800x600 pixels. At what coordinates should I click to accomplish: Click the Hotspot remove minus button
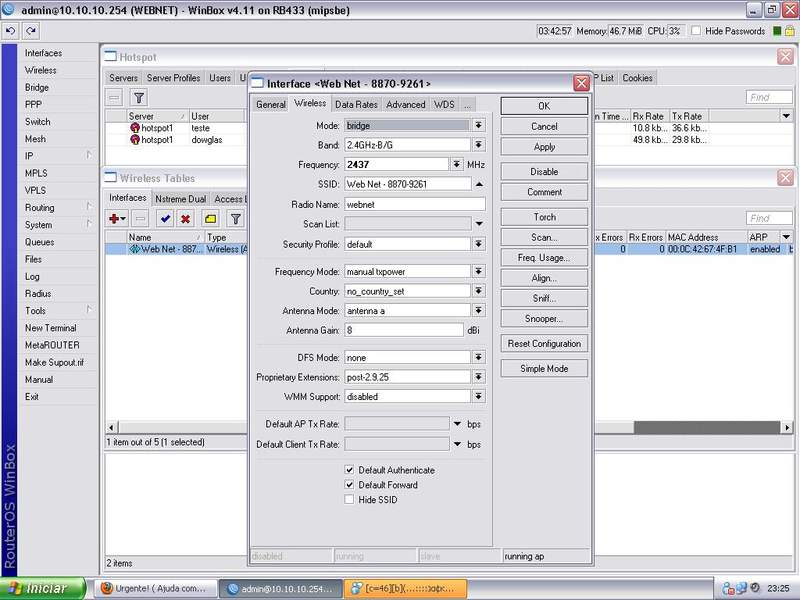[x=115, y=97]
